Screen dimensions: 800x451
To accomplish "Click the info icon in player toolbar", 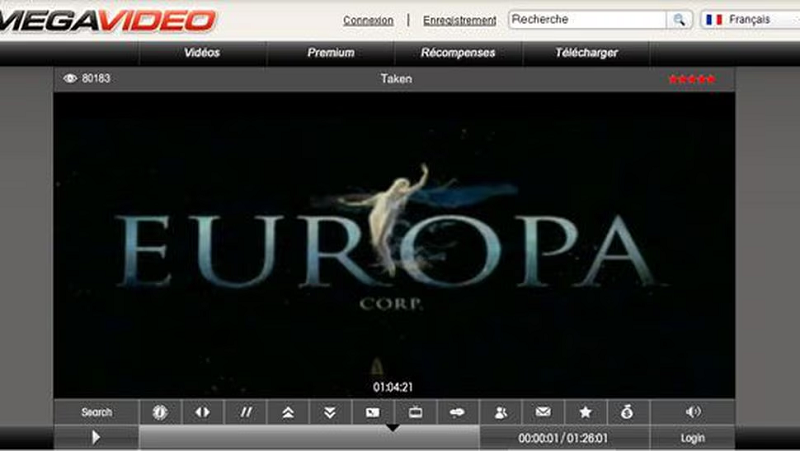I will pyautogui.click(x=160, y=412).
